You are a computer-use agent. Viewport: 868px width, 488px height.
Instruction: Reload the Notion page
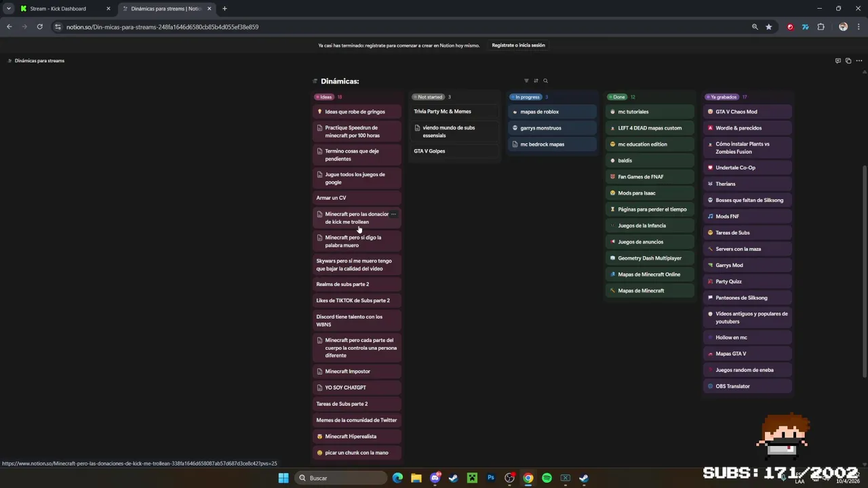(40, 26)
